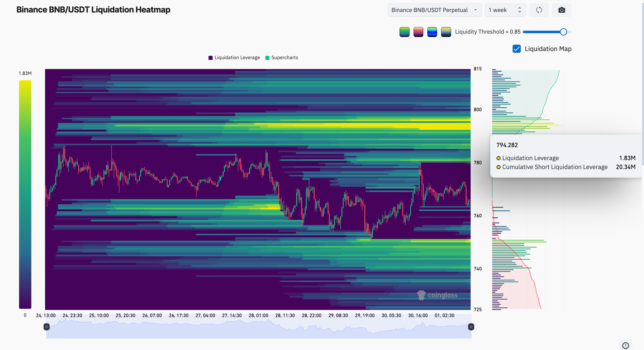644x350 pixels.
Task: Click the left handle of the time range selector
Action: (x=46, y=327)
